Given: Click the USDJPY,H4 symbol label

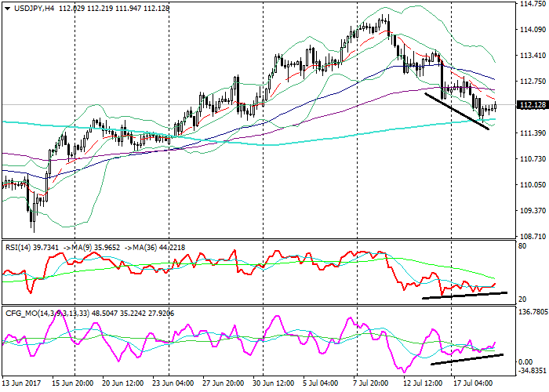Looking at the screenshot, I should (x=34, y=8).
